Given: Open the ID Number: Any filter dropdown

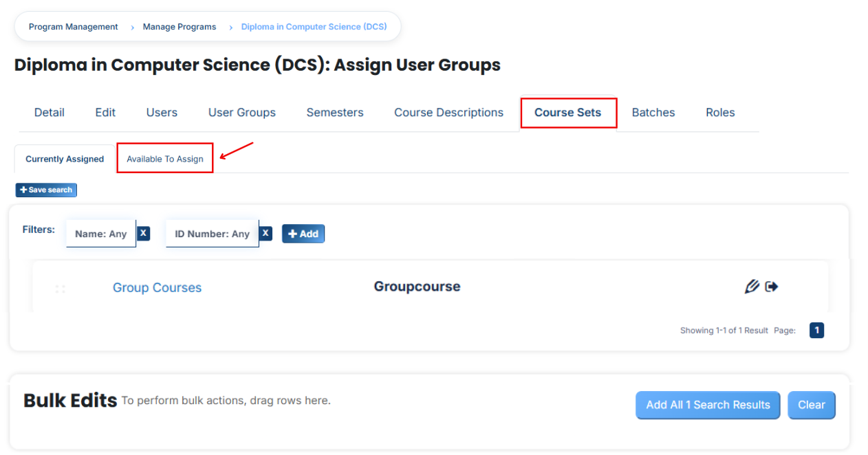Looking at the screenshot, I should [x=213, y=234].
